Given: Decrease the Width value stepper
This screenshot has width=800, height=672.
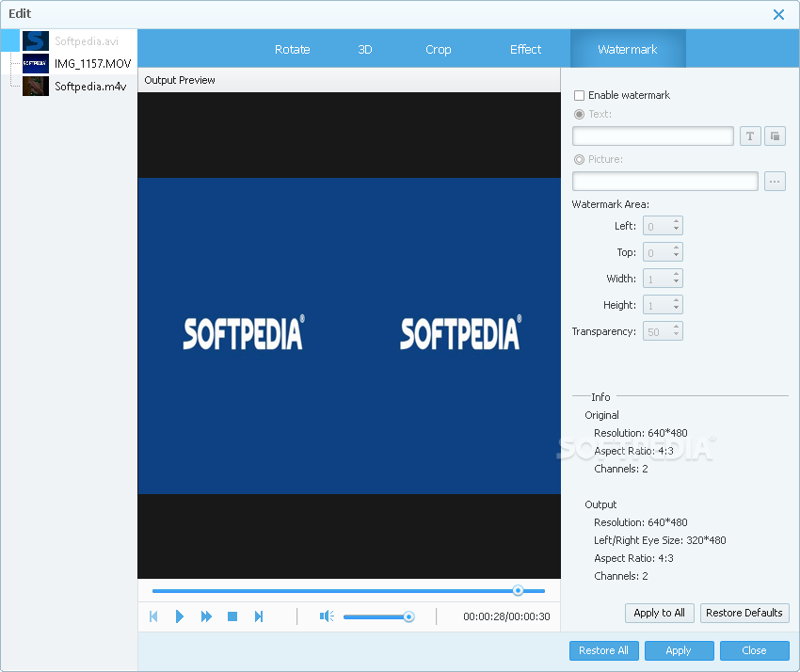Looking at the screenshot, I should click(676, 282).
